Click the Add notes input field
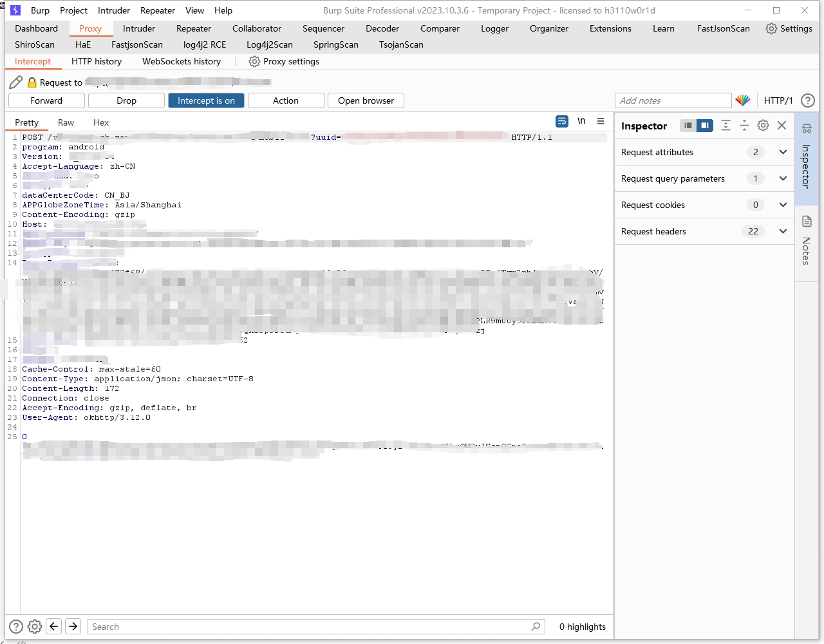Viewport: 824px width, 644px height. [673, 100]
